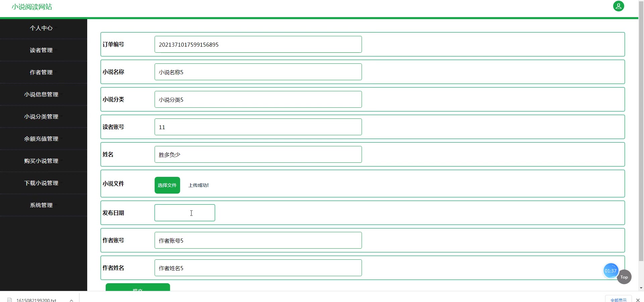Click the page vertical scrollbar
The image size is (644, 302).
pos(641,134)
